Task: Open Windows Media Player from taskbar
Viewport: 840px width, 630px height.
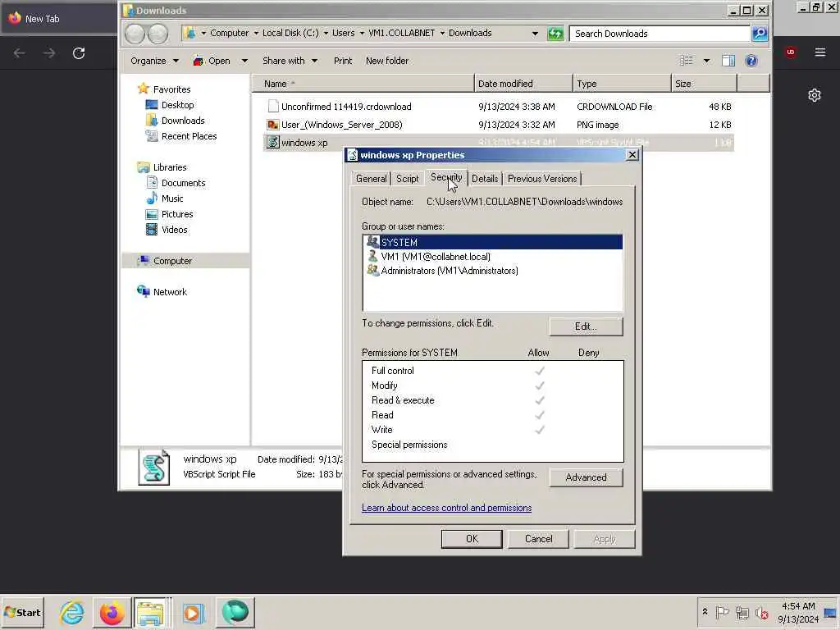Action: click(x=194, y=612)
